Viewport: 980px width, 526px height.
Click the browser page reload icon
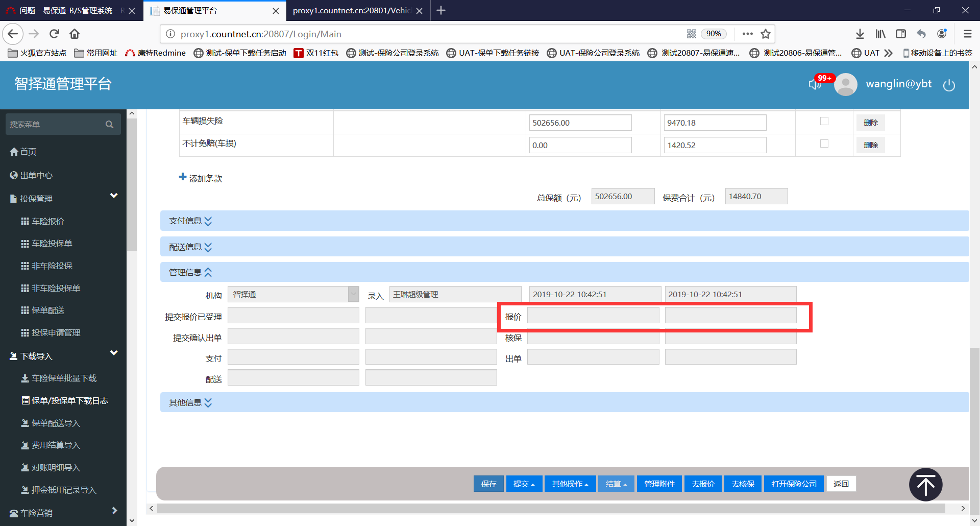coord(55,34)
